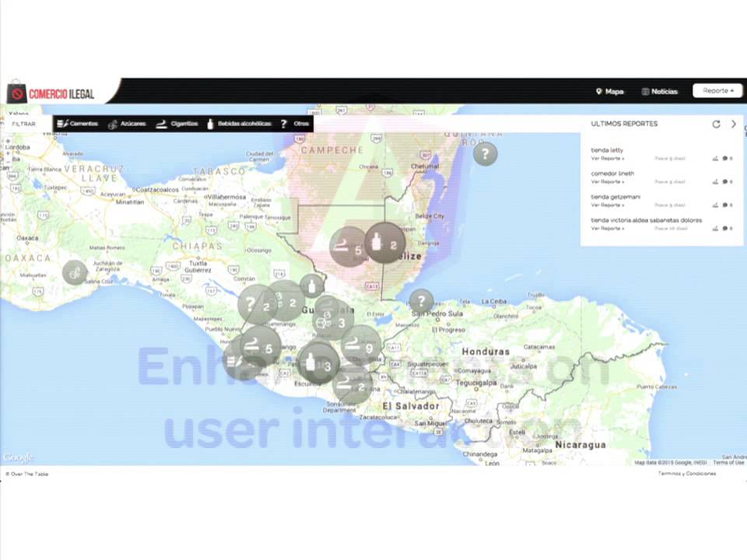Image resolution: width=747 pixels, height=560 pixels.
Task: Open the cigarette cluster with 2 near El Salvador
Action: pos(352,383)
